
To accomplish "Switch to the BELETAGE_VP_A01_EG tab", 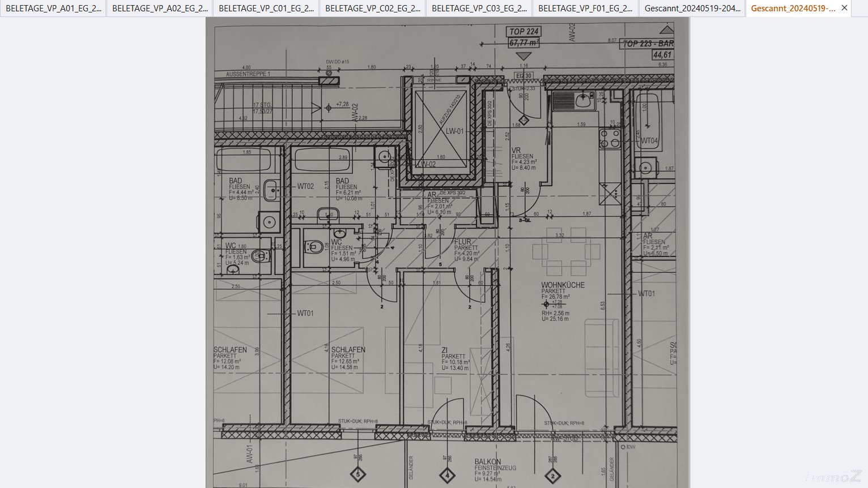I will click(53, 8).
